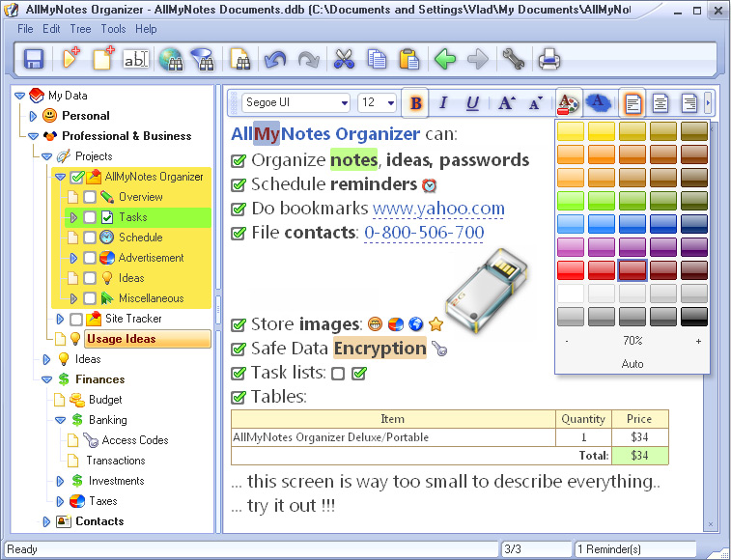This screenshot has width=731, height=560.
Task: Click the Copy icon
Action: pyautogui.click(x=377, y=60)
